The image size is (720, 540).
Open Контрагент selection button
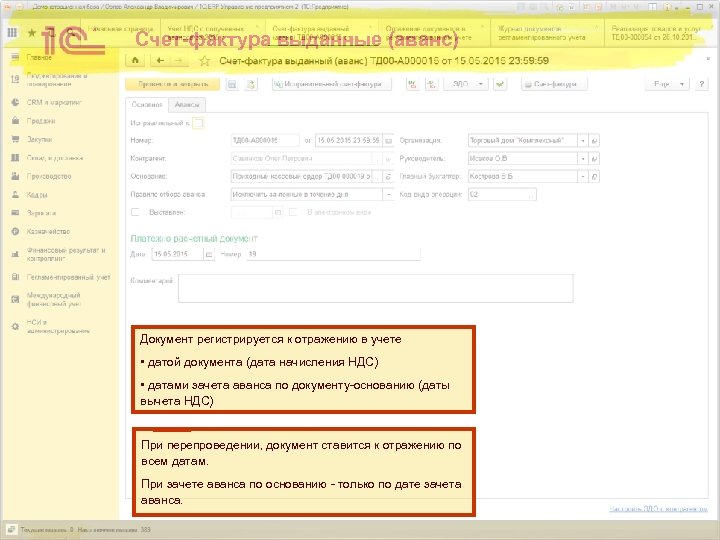377,158
